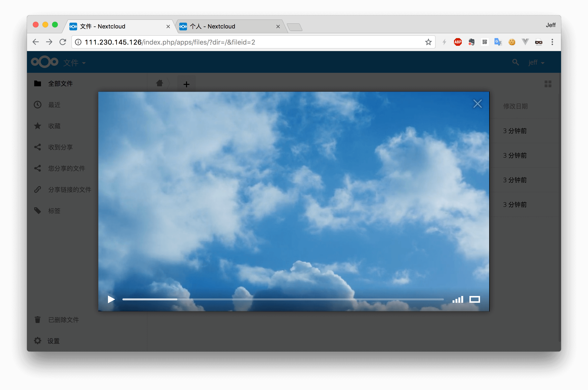Close the 文件 - Nextcloud tab
The image size is (588, 390).
click(x=168, y=26)
